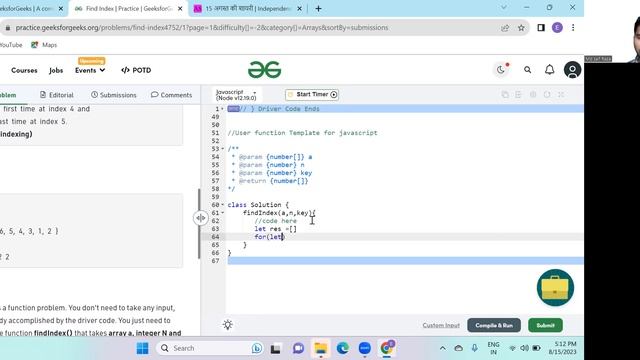Open the Custom Input link
640x360 pixels.
coord(441,325)
